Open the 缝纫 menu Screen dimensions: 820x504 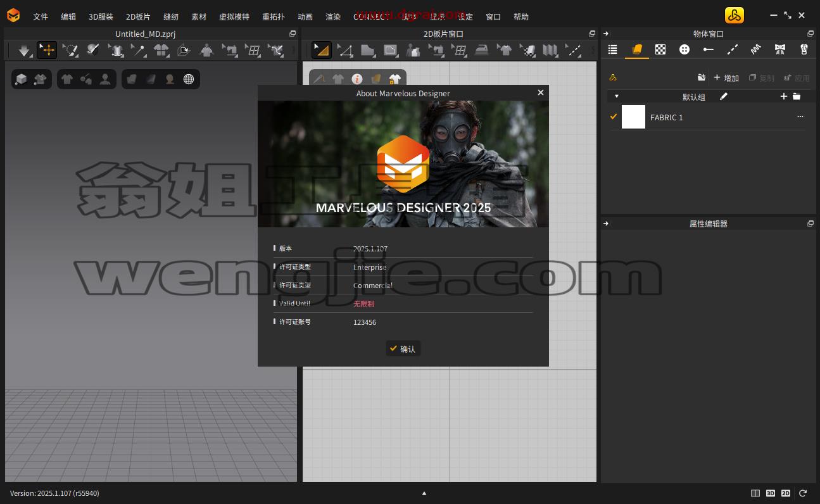click(171, 16)
